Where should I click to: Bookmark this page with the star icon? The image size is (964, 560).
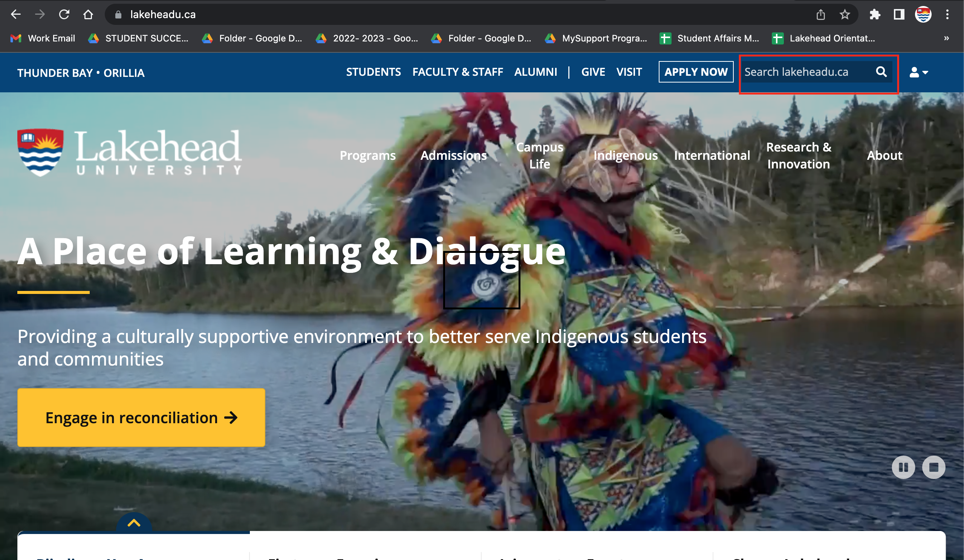tap(845, 15)
